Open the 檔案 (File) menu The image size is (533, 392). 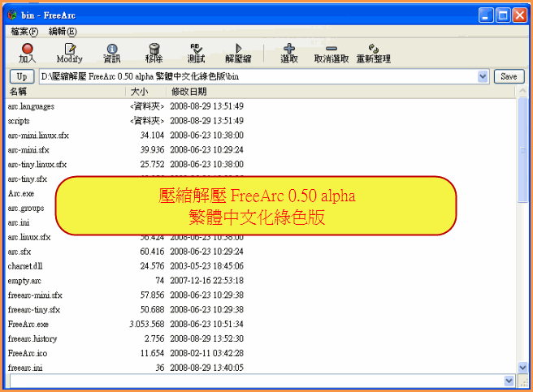[x=24, y=31]
